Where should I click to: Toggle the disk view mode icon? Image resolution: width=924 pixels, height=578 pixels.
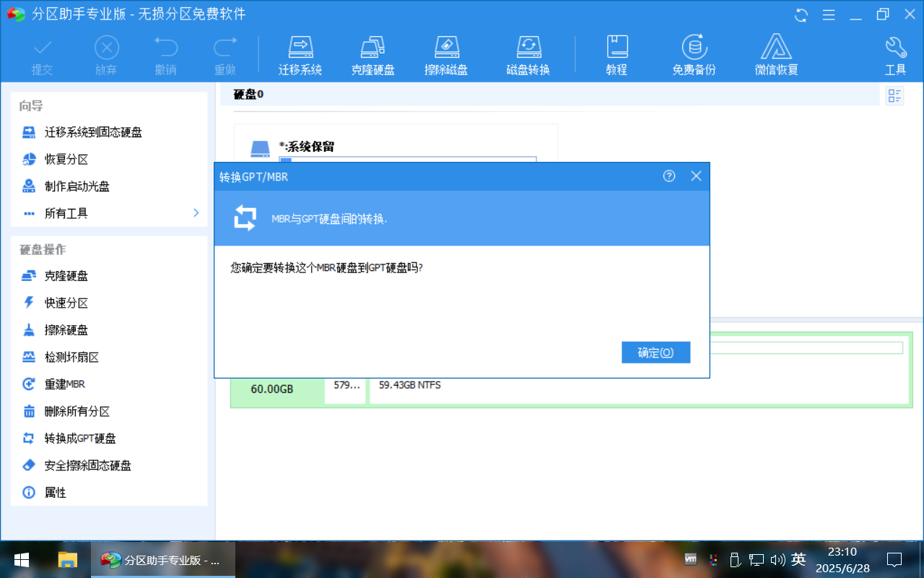[895, 95]
